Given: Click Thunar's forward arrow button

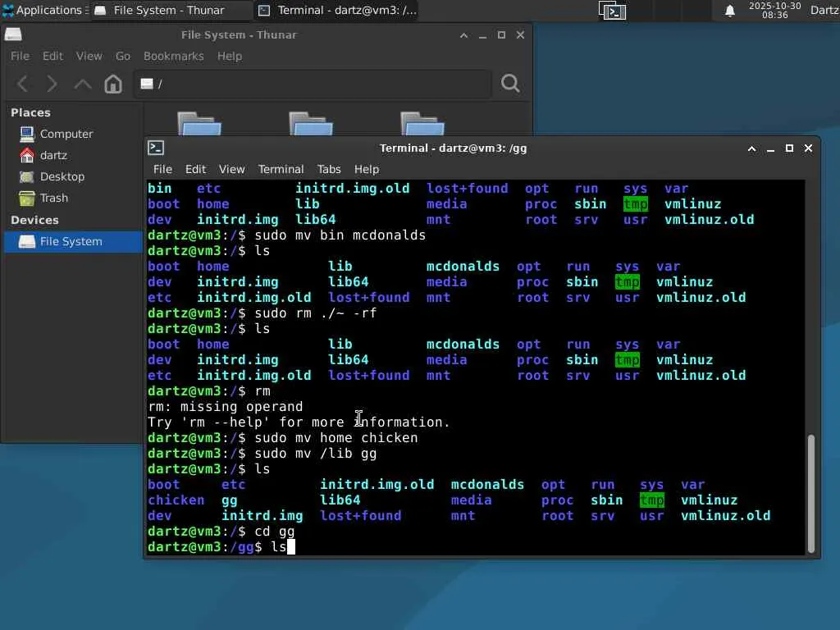Looking at the screenshot, I should tap(52, 84).
